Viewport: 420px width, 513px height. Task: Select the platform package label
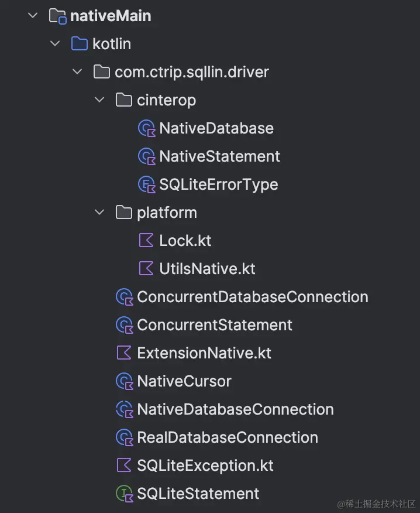tap(167, 213)
